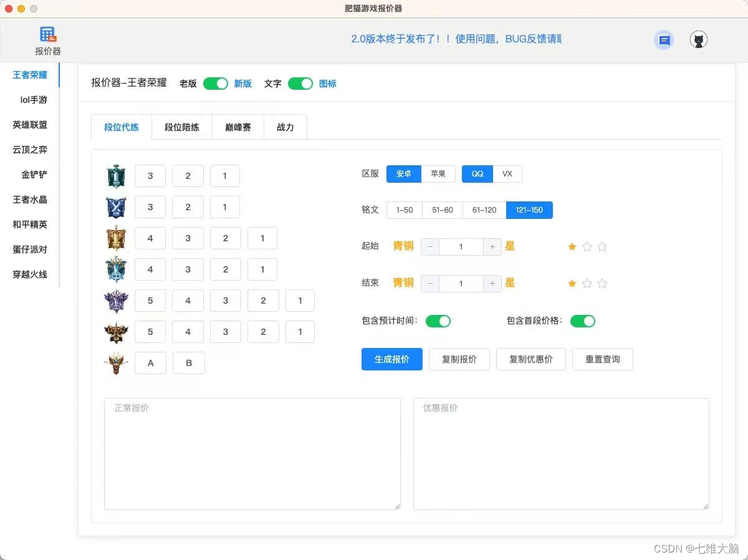Select 王者水晶 in the sidebar
This screenshot has height=560, width=748.
coord(30,200)
